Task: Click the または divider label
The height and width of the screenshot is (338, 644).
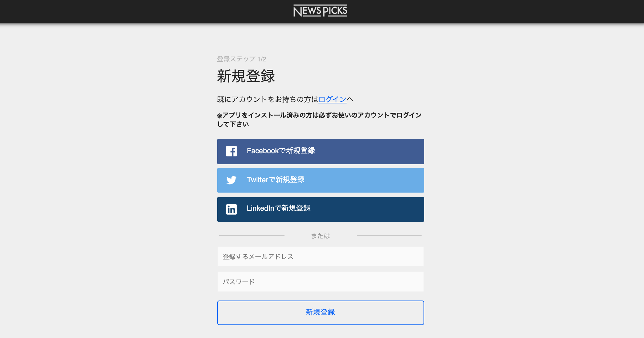Action: pos(320,236)
